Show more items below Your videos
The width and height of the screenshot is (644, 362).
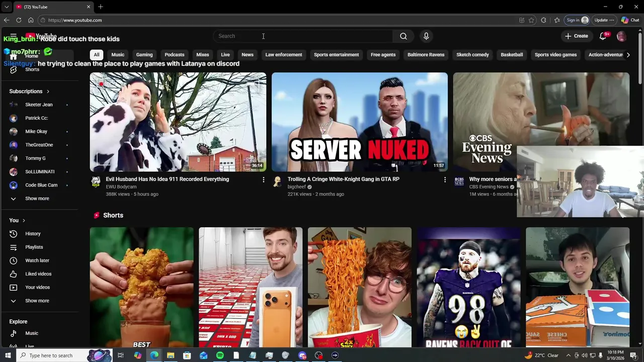tap(37, 301)
